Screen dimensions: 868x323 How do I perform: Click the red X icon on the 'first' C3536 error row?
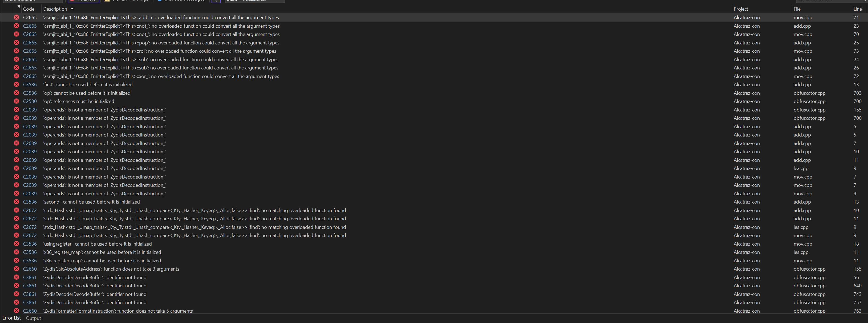pyautogui.click(x=16, y=84)
